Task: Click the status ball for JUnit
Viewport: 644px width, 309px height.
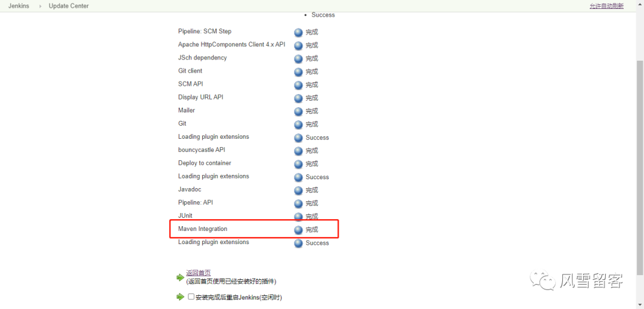Action: 299,217
